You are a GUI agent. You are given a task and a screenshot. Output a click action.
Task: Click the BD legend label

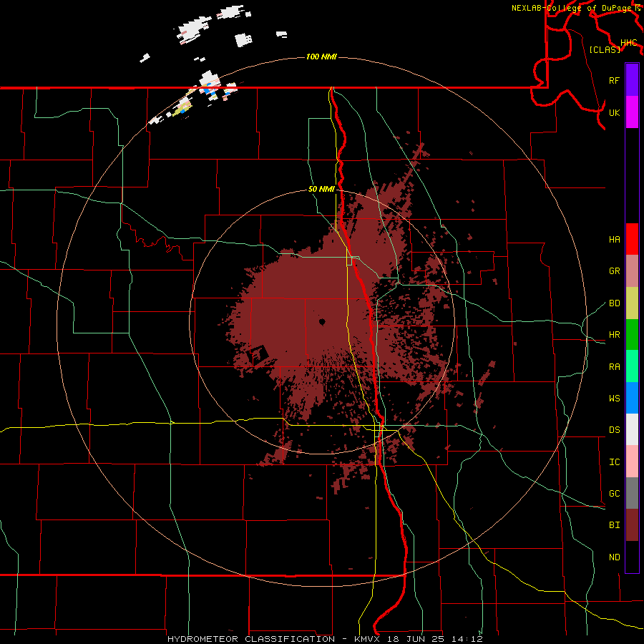[x=614, y=303]
